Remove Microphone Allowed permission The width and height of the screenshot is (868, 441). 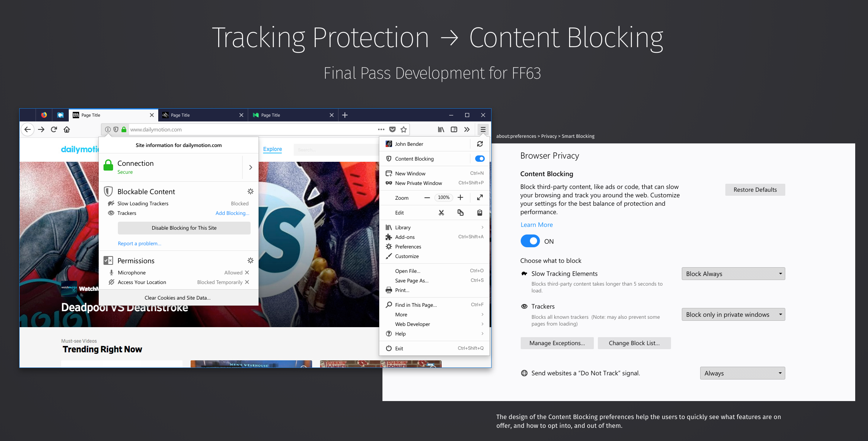pyautogui.click(x=247, y=272)
